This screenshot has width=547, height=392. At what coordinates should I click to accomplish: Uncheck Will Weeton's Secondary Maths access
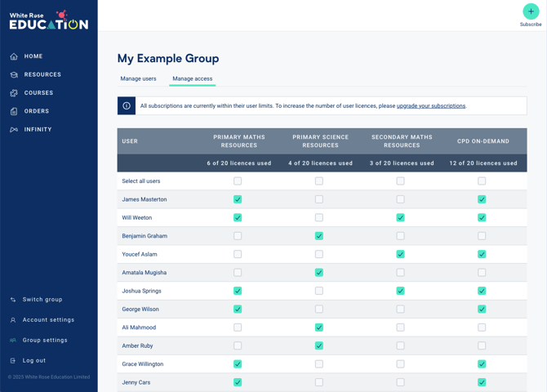point(401,217)
